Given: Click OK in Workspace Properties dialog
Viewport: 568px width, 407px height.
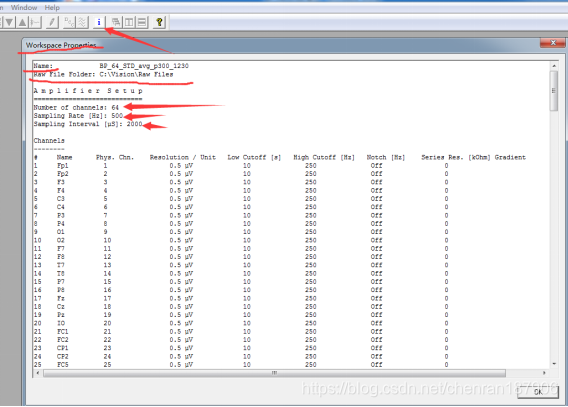Looking at the screenshot, I should click(x=538, y=392).
